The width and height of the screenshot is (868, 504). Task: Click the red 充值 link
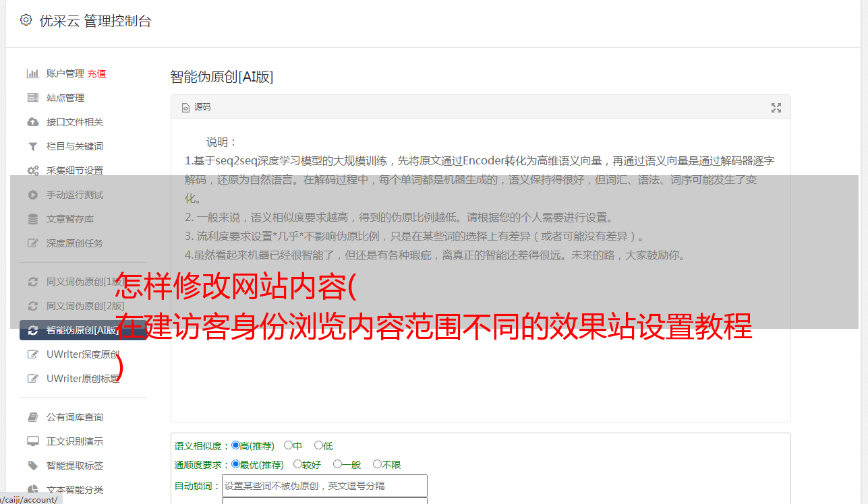point(96,73)
